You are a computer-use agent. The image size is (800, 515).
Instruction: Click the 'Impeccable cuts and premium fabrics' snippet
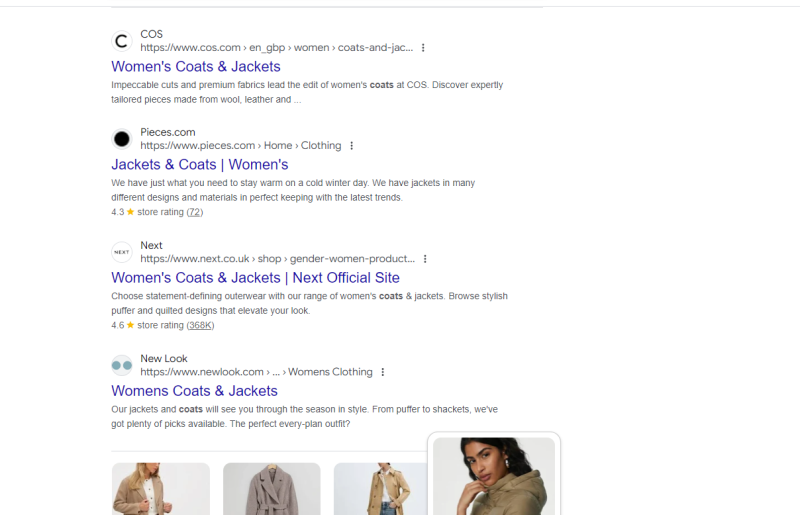click(x=307, y=92)
